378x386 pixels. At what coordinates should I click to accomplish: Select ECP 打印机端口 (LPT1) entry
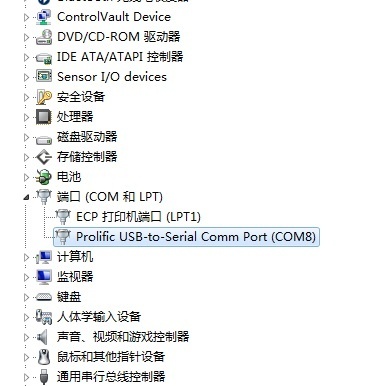point(138,217)
